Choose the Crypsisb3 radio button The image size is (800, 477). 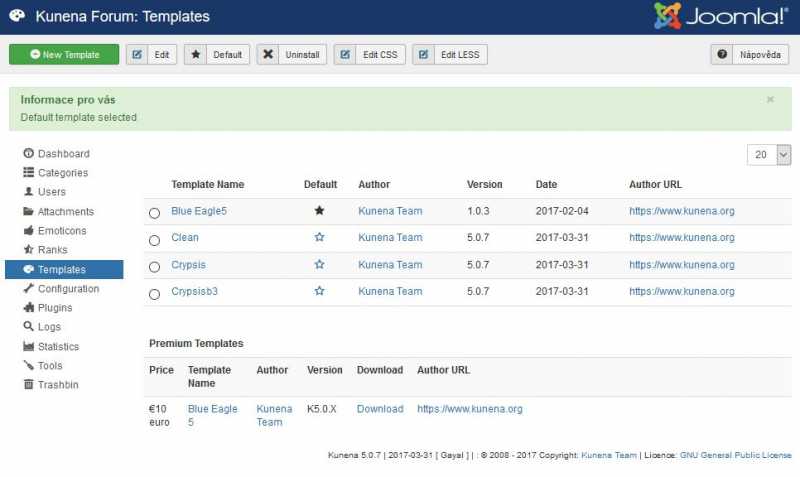click(x=154, y=294)
